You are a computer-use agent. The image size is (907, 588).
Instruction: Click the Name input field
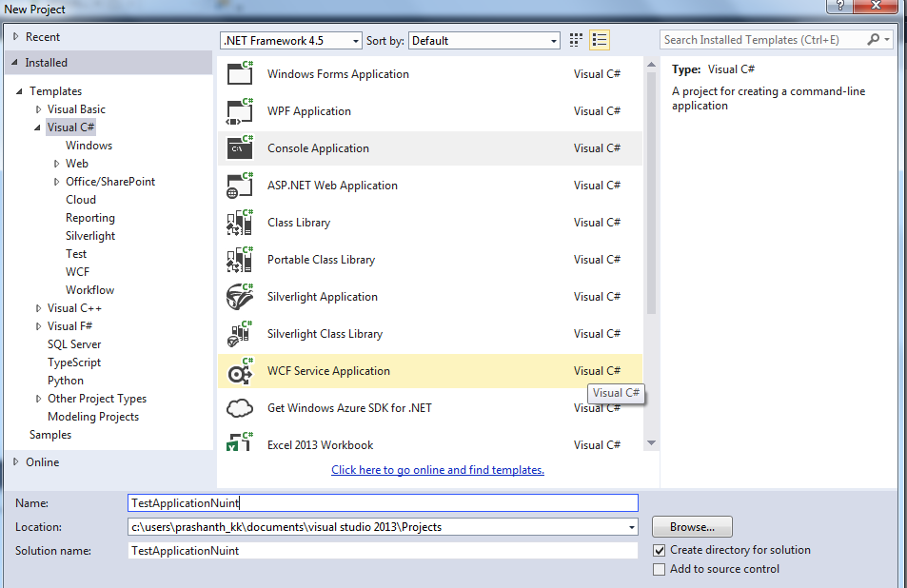tap(383, 503)
